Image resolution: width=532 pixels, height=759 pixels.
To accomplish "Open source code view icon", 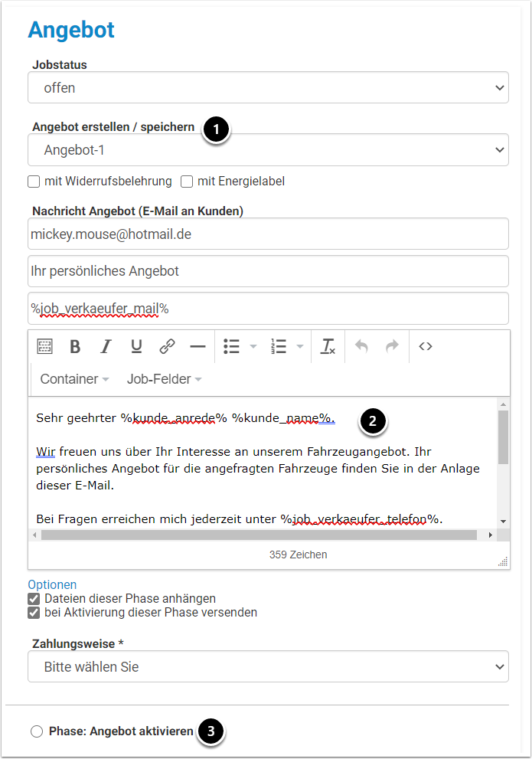I will (426, 347).
